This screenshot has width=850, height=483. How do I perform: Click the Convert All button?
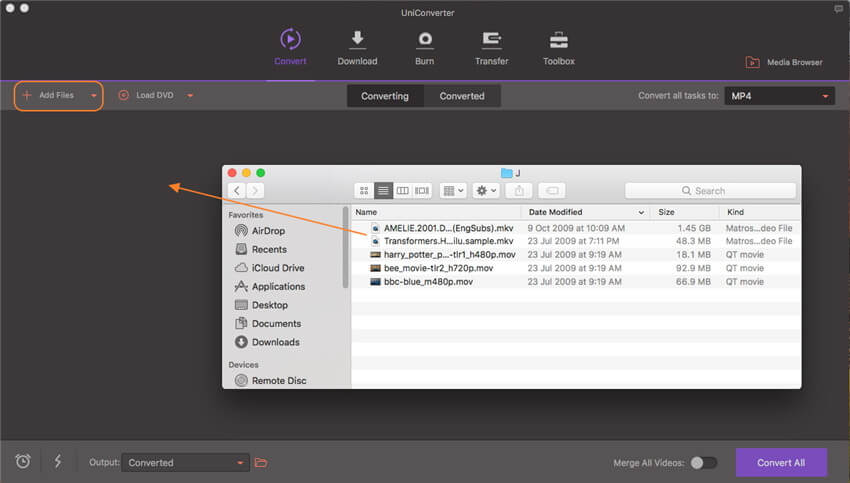781,462
